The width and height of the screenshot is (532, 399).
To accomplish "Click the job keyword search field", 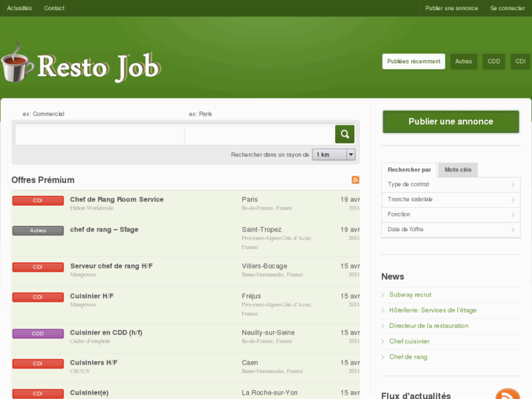I will [100, 135].
